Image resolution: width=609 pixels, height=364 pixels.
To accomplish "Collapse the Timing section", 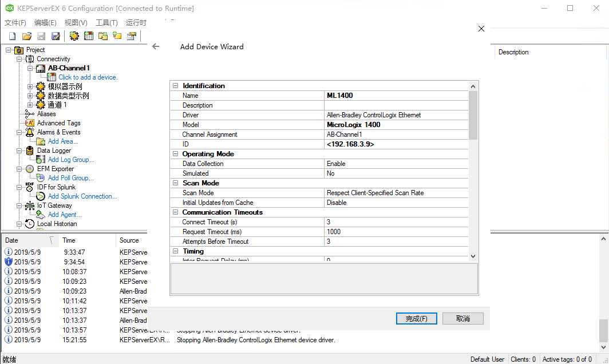I will pos(175,251).
